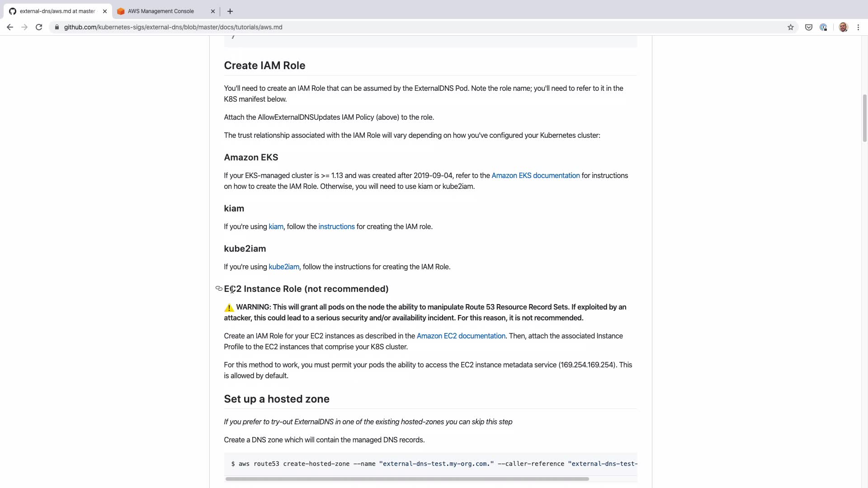Reload the page with refresh icon
This screenshot has width=868, height=488.
[x=39, y=27]
